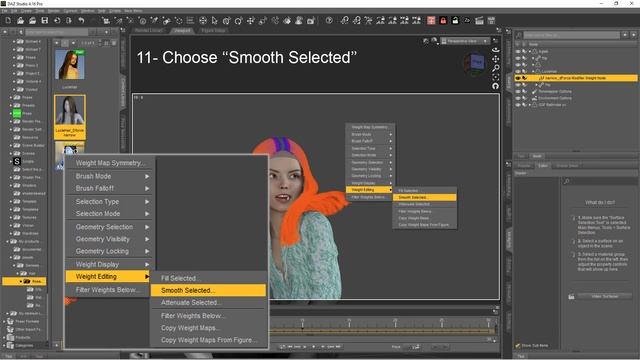Expand the top node in Scene tree
The width and height of the screenshot is (640, 360).
pyautogui.click(x=530, y=51)
